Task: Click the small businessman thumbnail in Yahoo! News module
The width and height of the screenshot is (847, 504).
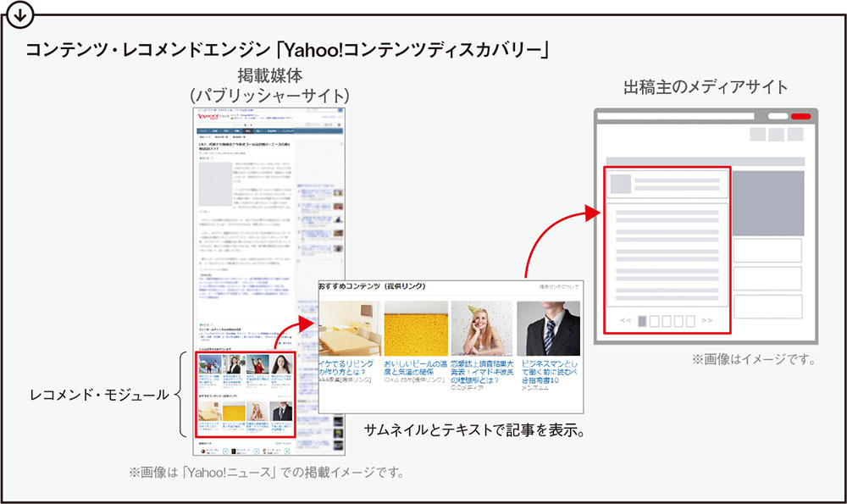Action: click(x=281, y=412)
